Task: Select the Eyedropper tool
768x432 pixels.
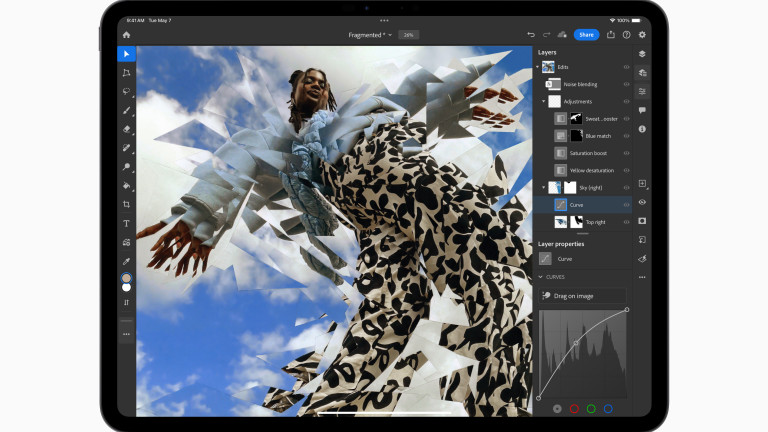Action: 126,261
